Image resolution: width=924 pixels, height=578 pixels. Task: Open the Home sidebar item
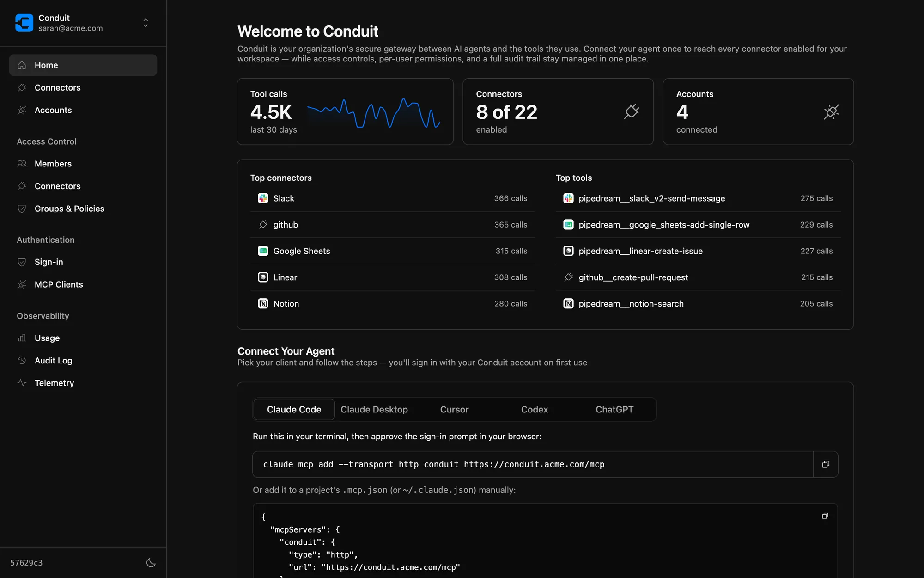tap(83, 65)
